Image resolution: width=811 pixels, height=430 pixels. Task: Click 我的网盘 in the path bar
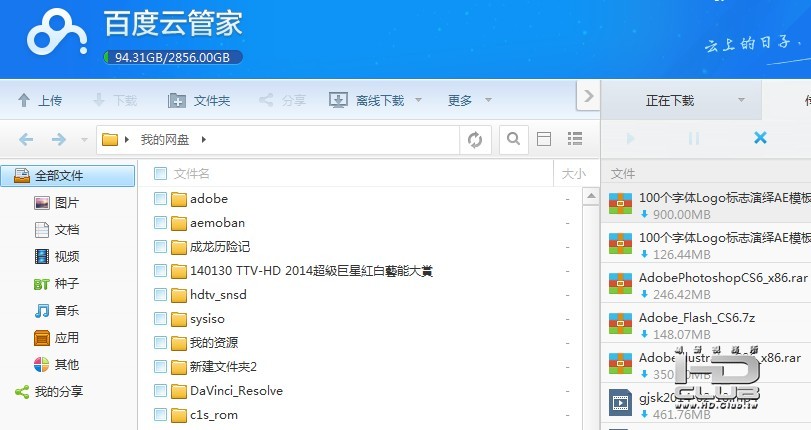[165, 139]
